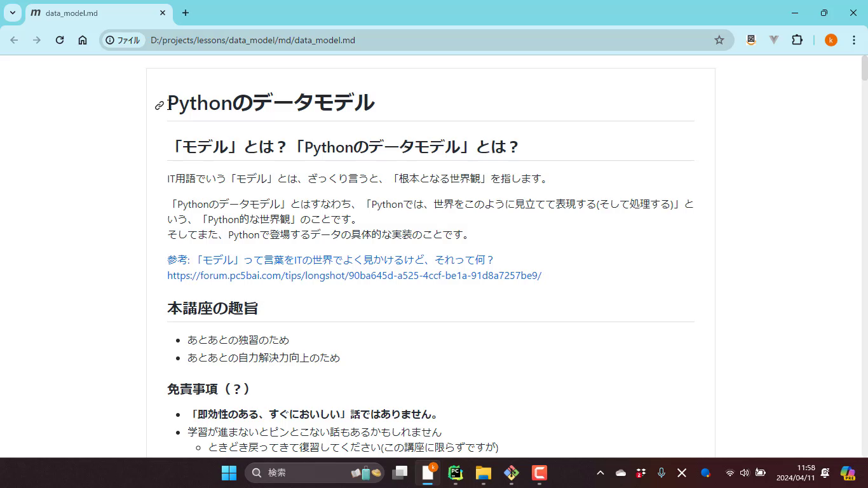Expand hidden icons in the system tray
The width and height of the screenshot is (868, 488).
pyautogui.click(x=600, y=473)
